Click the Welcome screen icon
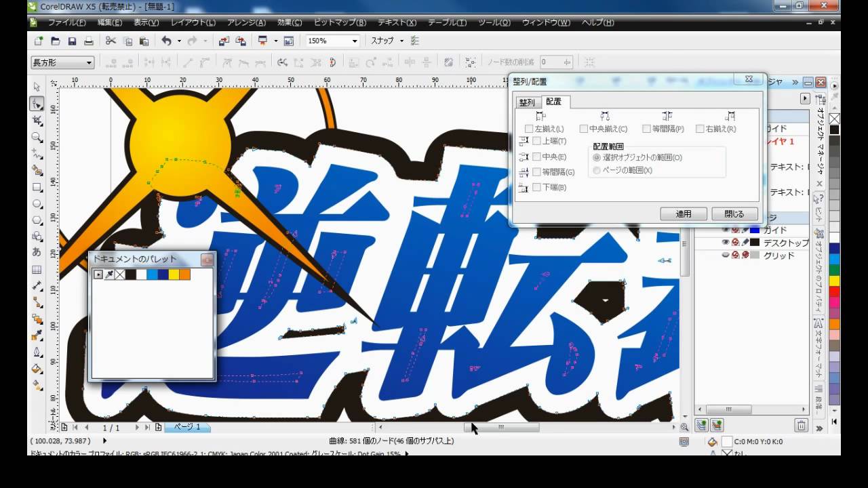The image size is (868, 488). coord(289,41)
